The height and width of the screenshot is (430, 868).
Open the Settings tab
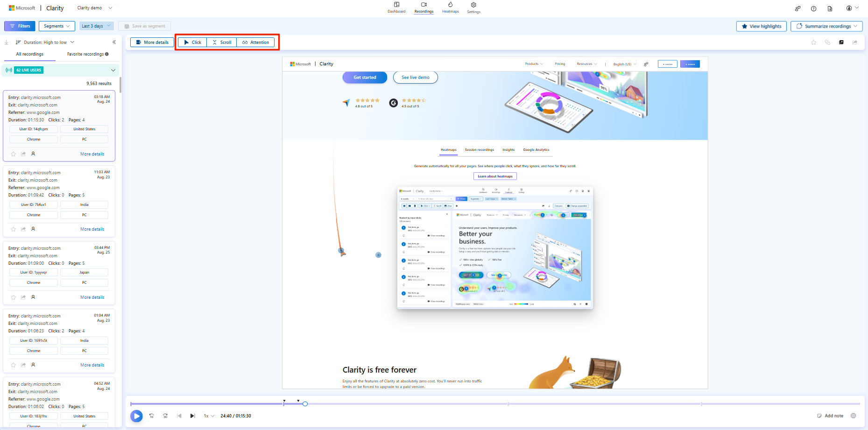pyautogui.click(x=473, y=8)
